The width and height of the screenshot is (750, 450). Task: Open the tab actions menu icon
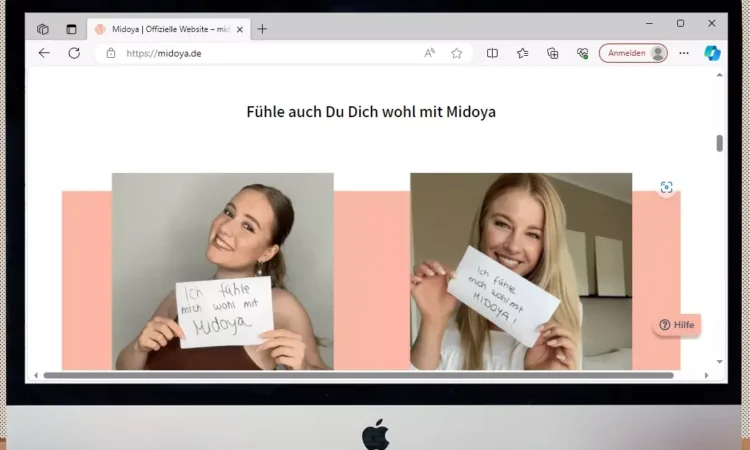[71, 29]
